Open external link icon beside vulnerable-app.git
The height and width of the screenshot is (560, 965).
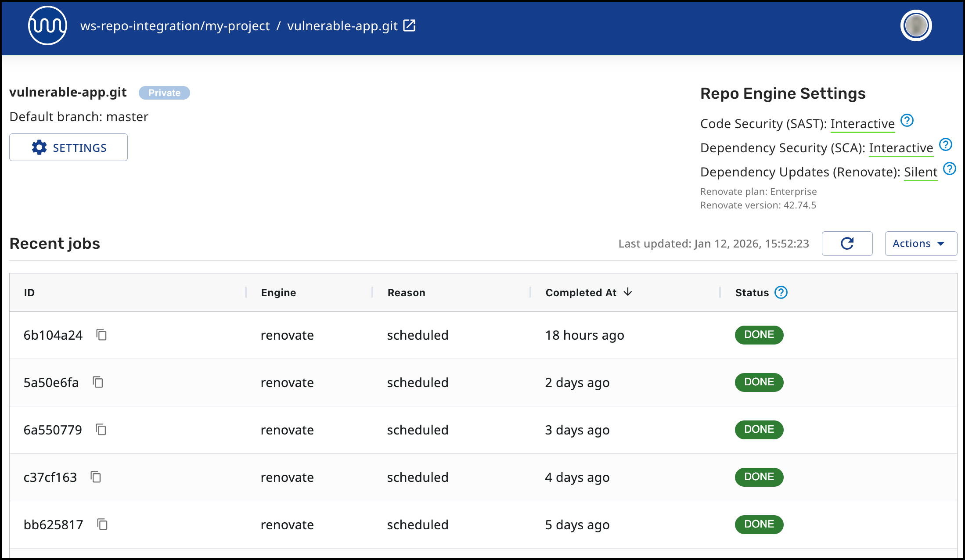(x=409, y=25)
